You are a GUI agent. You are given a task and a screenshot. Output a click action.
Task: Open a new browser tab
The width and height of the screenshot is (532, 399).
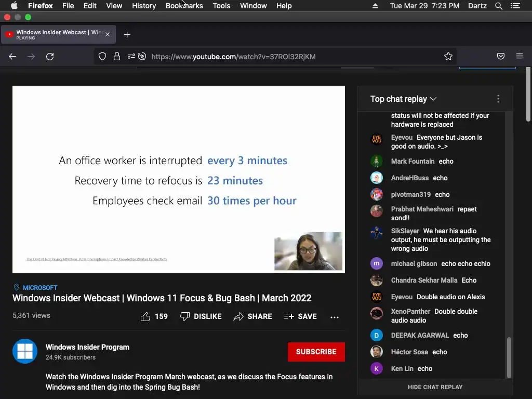coord(127,35)
